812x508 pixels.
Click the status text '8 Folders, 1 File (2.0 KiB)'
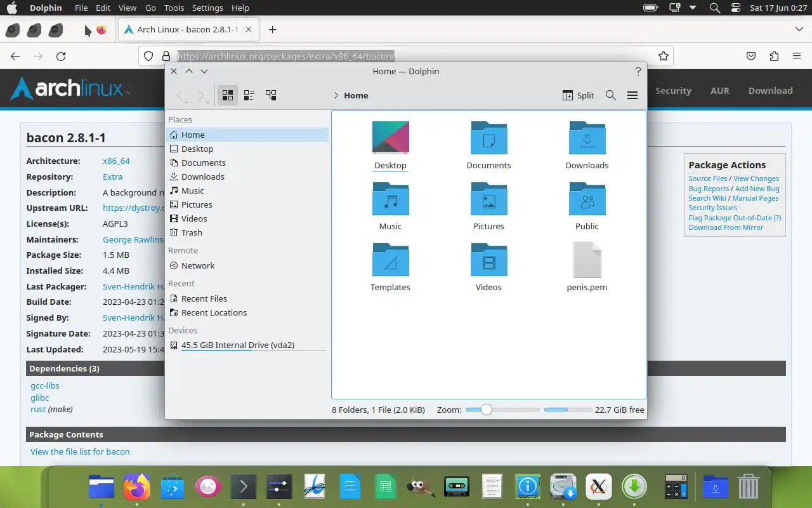coord(378,410)
